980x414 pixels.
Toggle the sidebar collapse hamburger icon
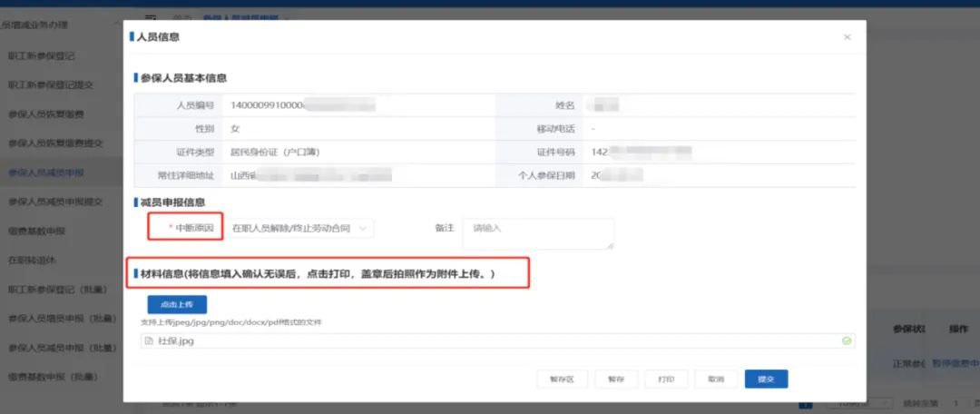[x=150, y=18]
